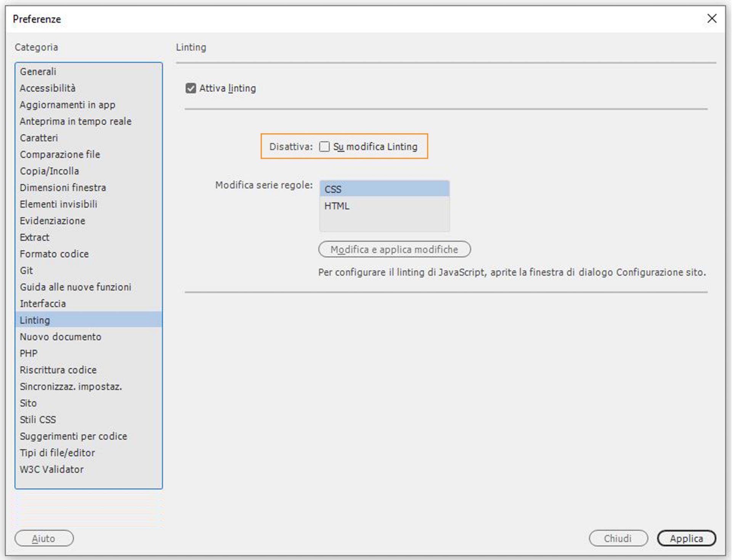This screenshot has height=560, width=732.
Task: Switch to Accessibilità category
Action: (x=48, y=88)
